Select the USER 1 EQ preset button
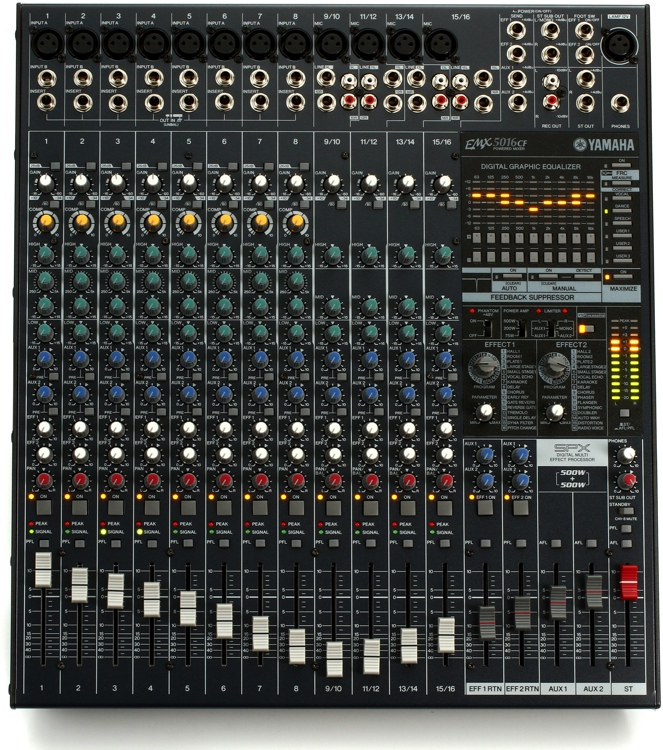 click(621, 236)
